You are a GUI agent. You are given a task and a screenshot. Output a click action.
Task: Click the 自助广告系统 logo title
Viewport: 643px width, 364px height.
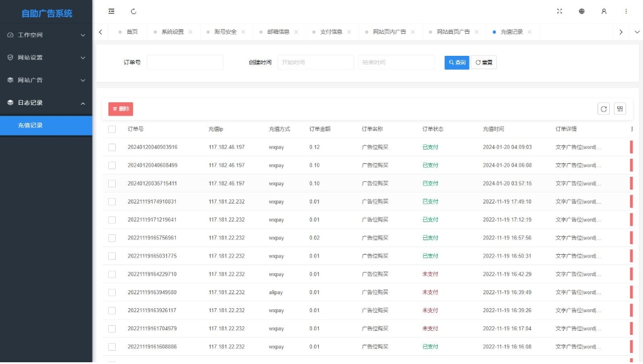coord(47,13)
